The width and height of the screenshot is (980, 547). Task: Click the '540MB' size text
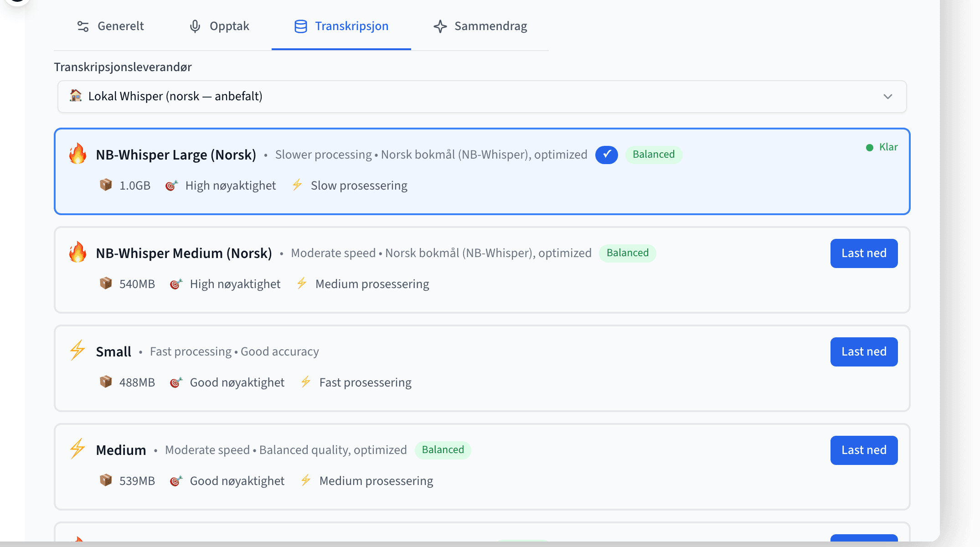click(137, 284)
